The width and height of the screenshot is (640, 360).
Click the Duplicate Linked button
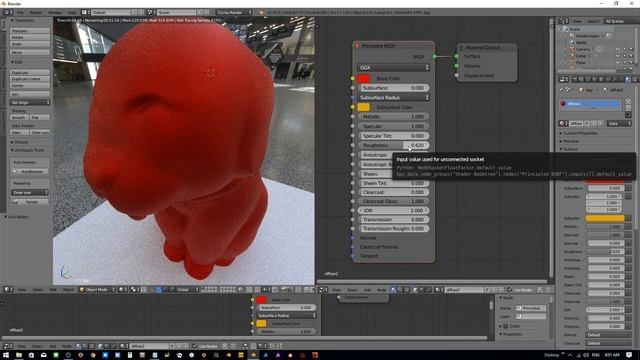tap(30, 79)
